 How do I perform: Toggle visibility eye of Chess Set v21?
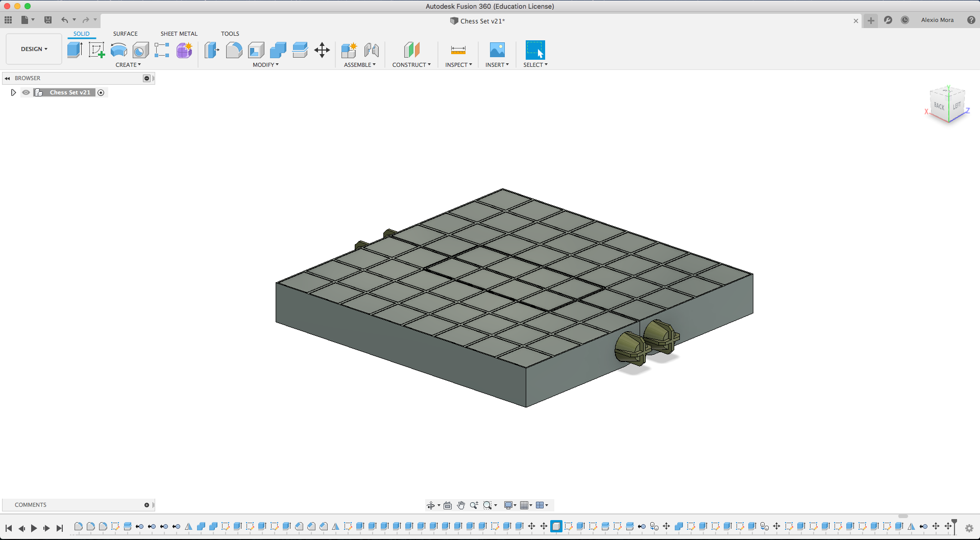(26, 92)
